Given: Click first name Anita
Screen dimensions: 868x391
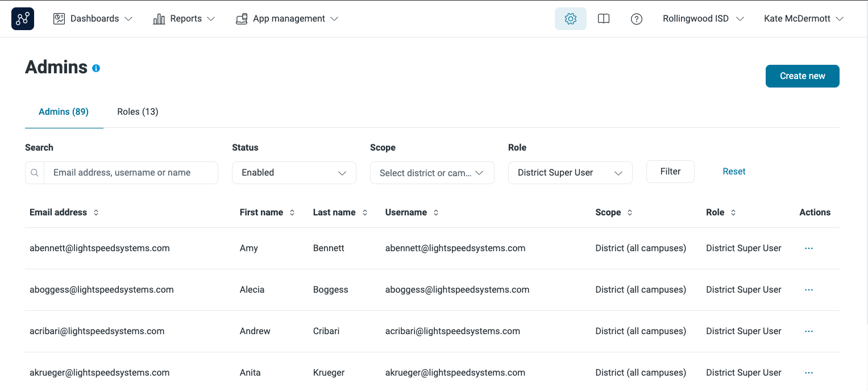Looking at the screenshot, I should click(x=250, y=373).
